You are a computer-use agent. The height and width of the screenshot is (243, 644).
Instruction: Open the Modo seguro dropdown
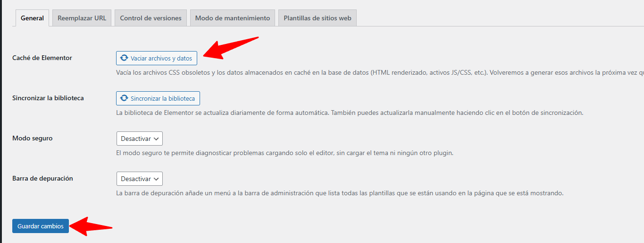tap(139, 139)
